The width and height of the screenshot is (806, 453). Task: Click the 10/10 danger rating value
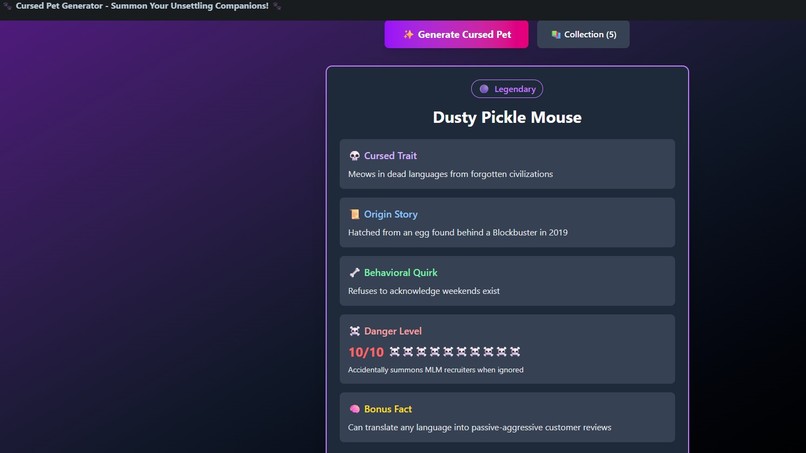click(366, 352)
